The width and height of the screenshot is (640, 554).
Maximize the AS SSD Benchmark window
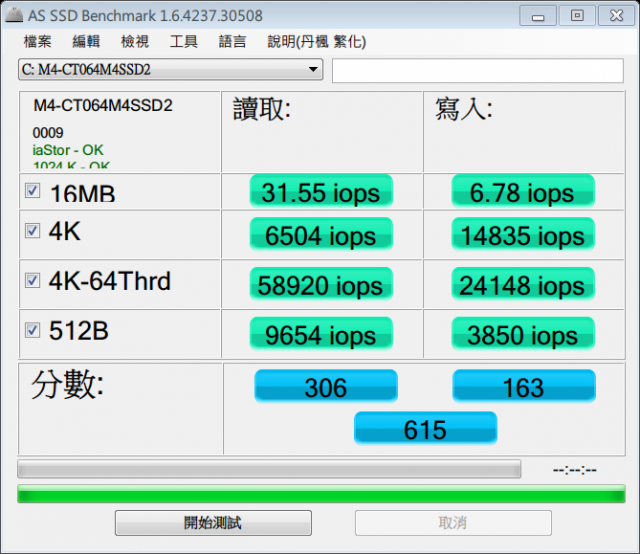[577, 16]
